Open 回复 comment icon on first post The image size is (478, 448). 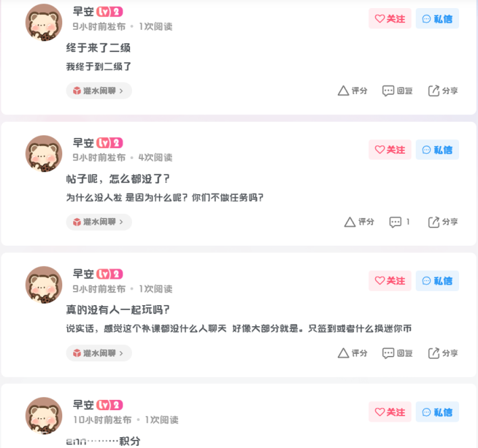(388, 91)
